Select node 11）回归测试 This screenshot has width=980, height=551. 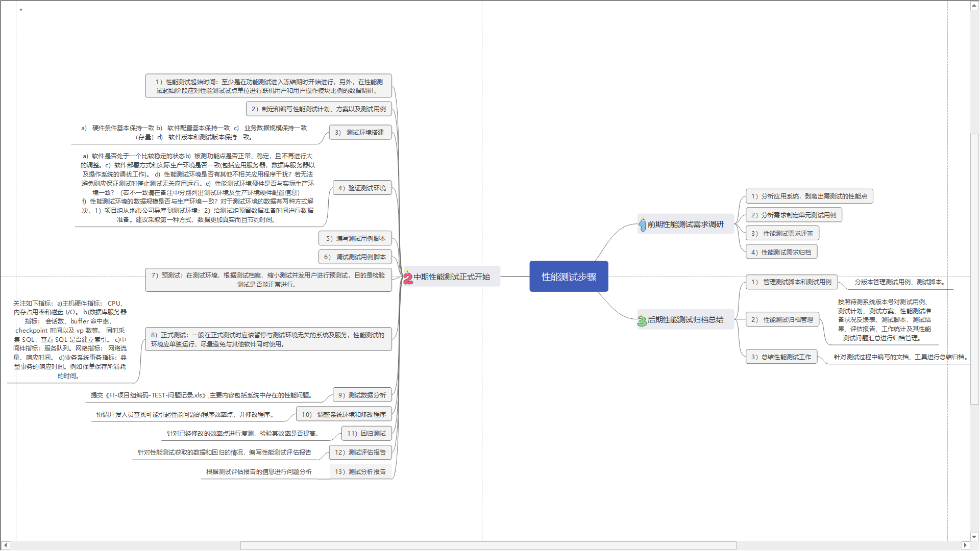(x=366, y=434)
